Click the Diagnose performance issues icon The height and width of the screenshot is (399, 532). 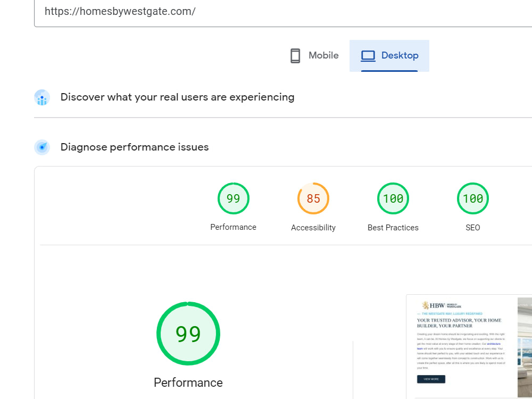tap(42, 147)
